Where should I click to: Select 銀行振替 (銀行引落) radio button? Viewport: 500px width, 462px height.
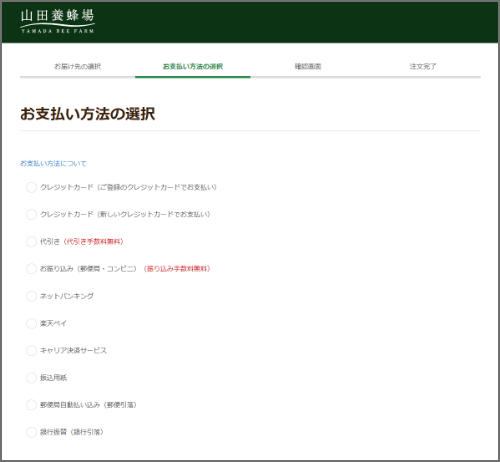click(31, 432)
